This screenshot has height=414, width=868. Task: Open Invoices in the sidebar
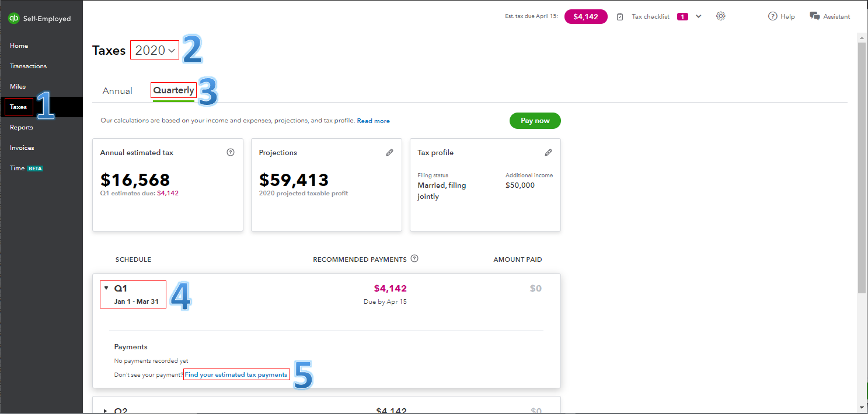tap(22, 148)
